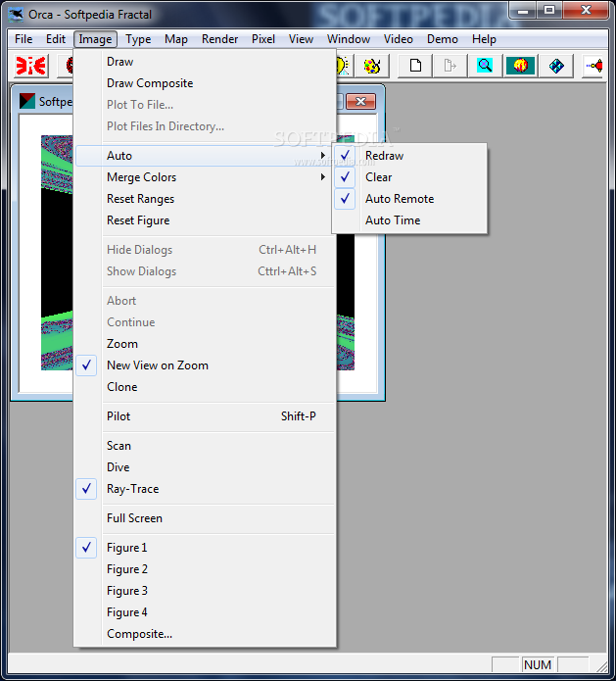
Task: Expand the Auto submenu arrow
Action: pos(322,156)
